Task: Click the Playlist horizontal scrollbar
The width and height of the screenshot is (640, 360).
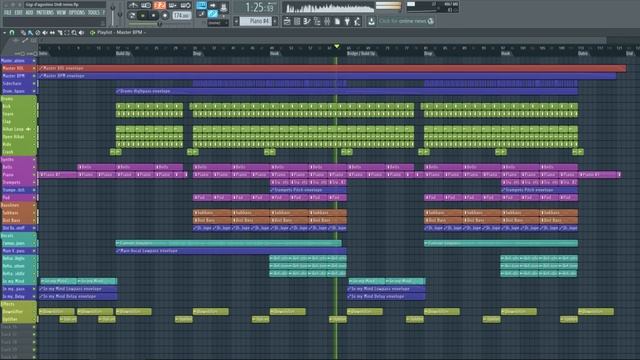Action: tap(322, 40)
